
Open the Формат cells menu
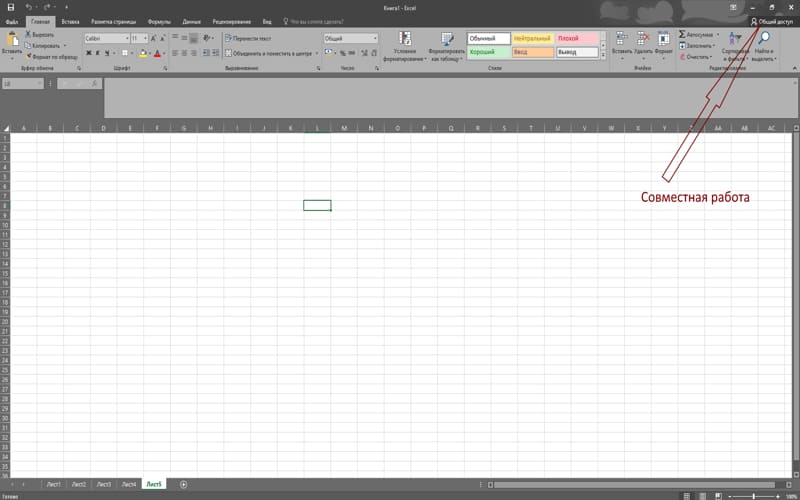point(663,45)
